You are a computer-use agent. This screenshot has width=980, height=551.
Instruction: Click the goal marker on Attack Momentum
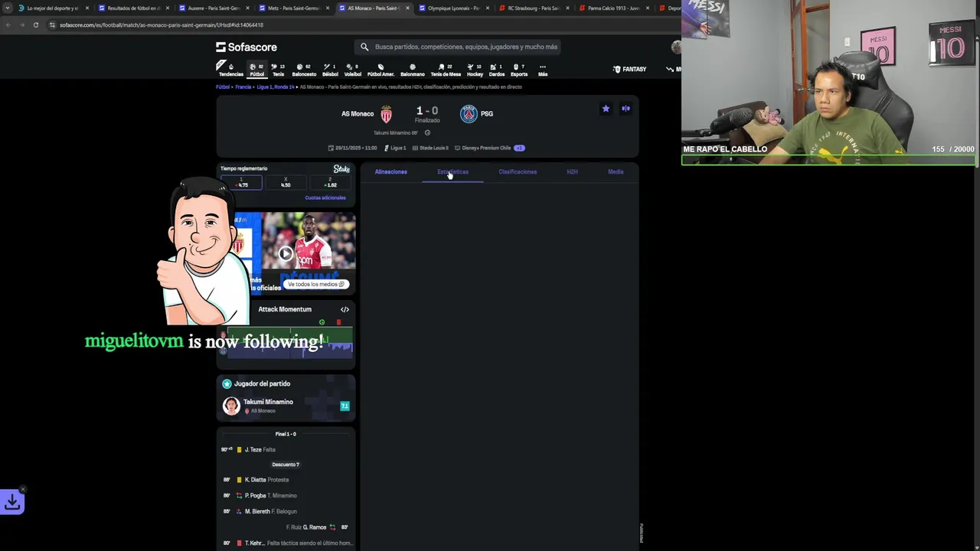[322, 322]
